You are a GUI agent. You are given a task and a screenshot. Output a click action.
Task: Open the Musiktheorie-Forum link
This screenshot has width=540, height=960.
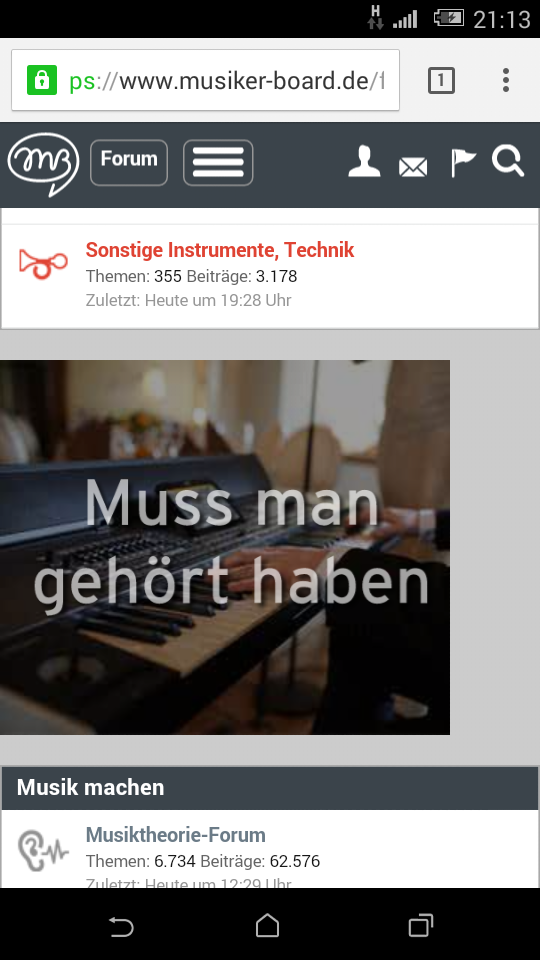[176, 834]
